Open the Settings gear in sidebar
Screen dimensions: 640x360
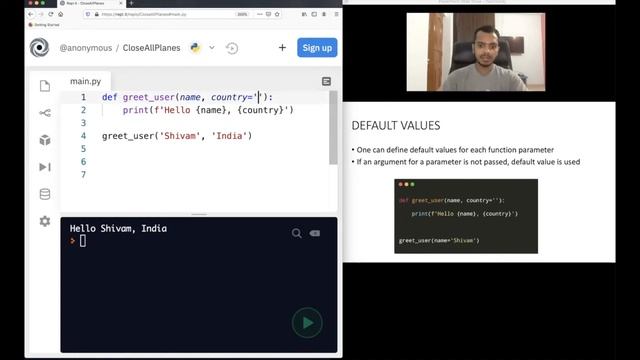pyautogui.click(x=45, y=221)
